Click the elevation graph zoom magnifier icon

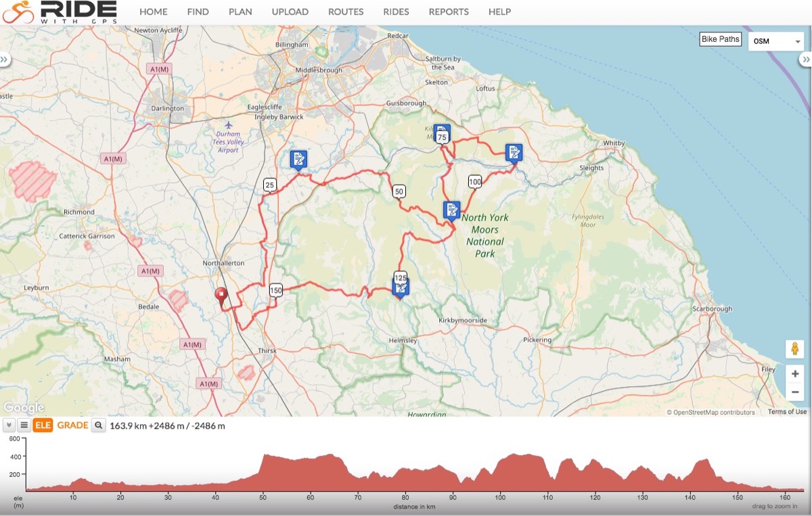[x=99, y=425]
